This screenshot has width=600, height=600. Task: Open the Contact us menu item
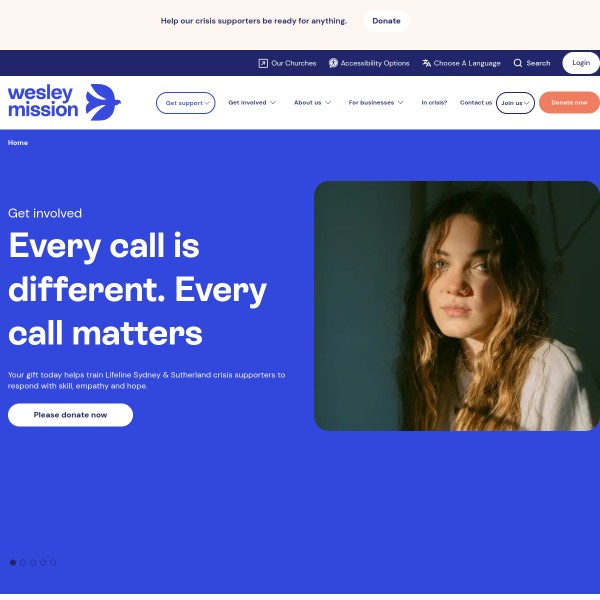pos(476,103)
